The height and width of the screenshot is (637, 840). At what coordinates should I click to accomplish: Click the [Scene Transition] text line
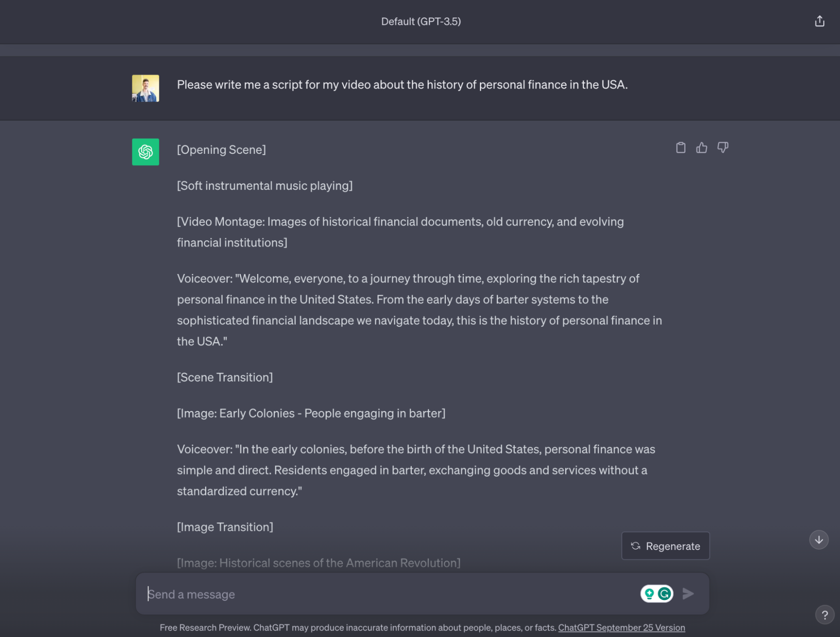point(225,377)
